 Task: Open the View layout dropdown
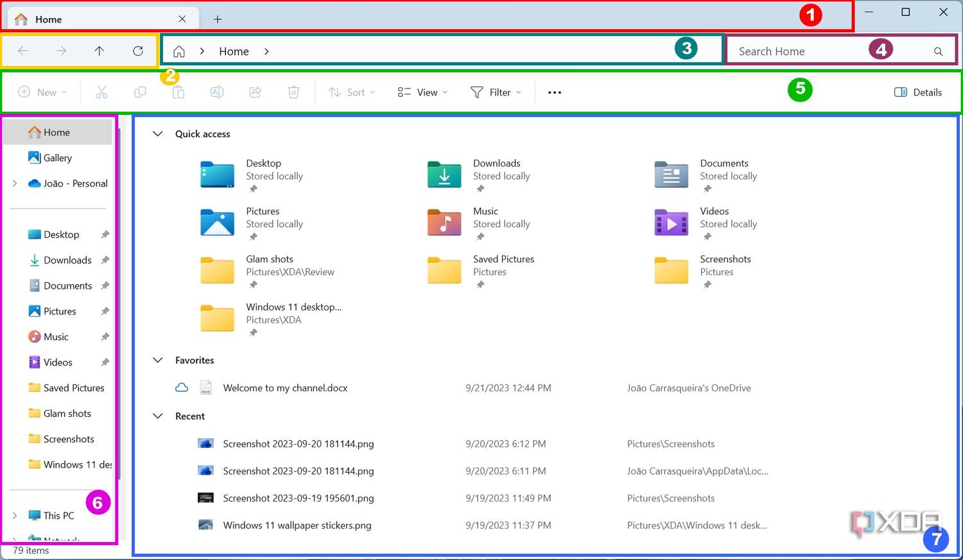pyautogui.click(x=421, y=92)
